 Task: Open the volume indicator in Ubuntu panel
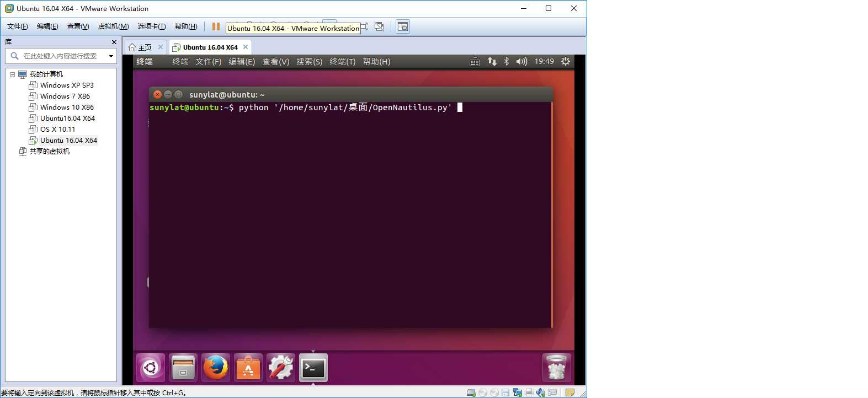(x=521, y=62)
